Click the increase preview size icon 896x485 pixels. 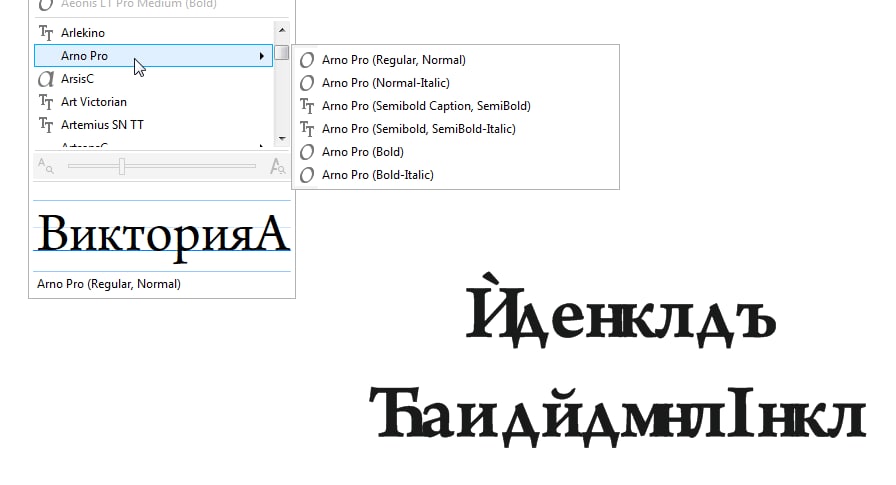coord(278,166)
